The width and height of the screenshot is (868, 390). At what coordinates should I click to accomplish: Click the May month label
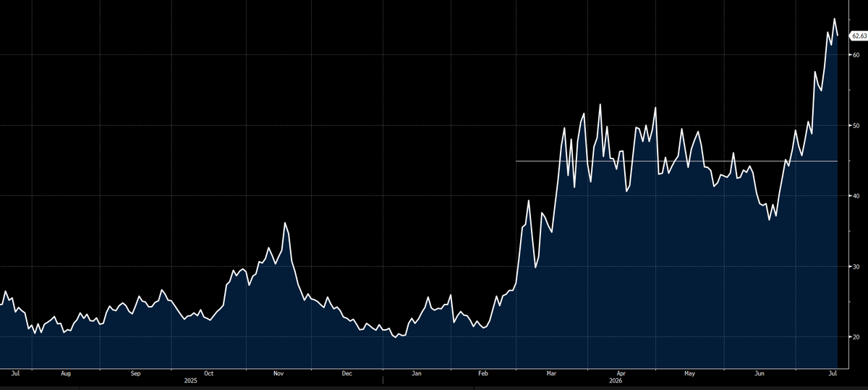click(x=689, y=373)
